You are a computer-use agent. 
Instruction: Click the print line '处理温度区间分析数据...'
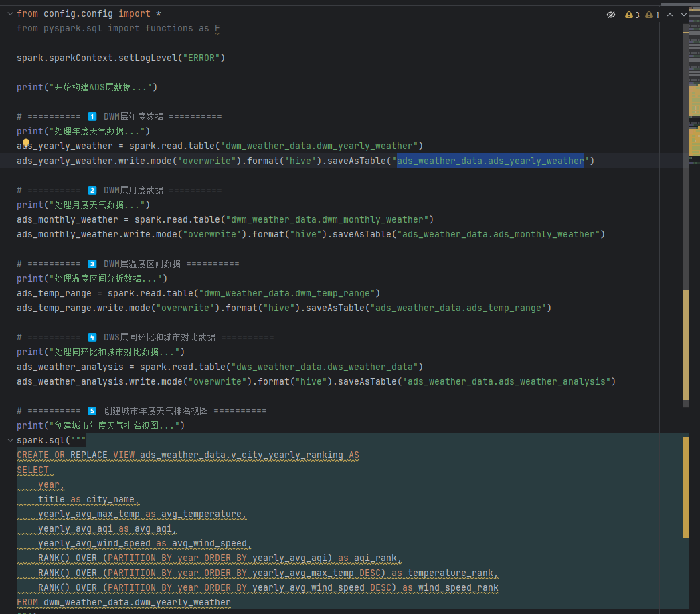point(92,279)
